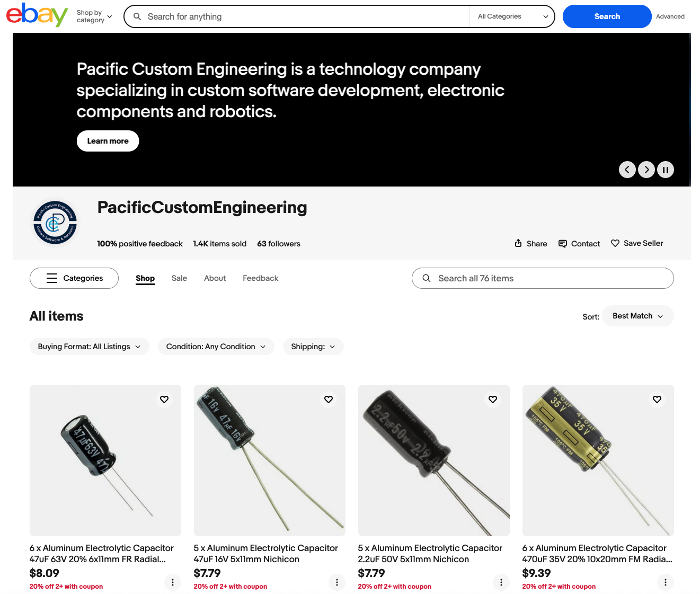Add 47uF 63V capacitor to watchlist
The height and width of the screenshot is (594, 700).
pos(164,400)
